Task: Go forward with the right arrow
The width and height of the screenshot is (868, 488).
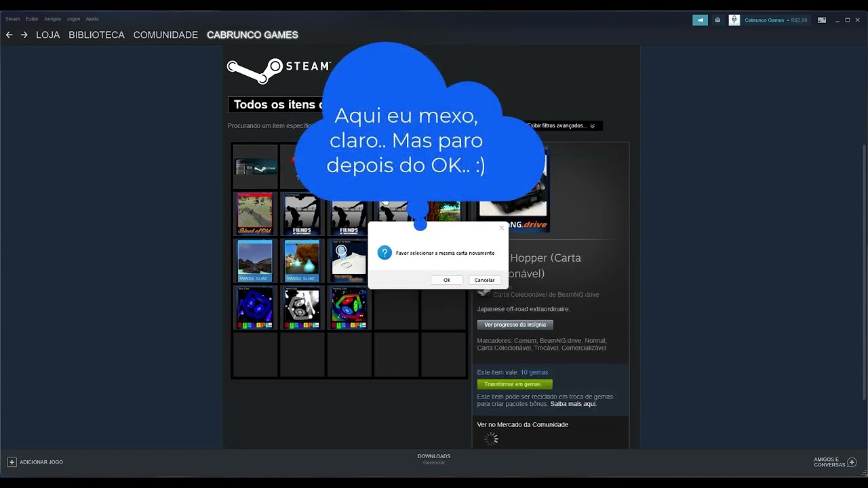Action: click(x=24, y=35)
